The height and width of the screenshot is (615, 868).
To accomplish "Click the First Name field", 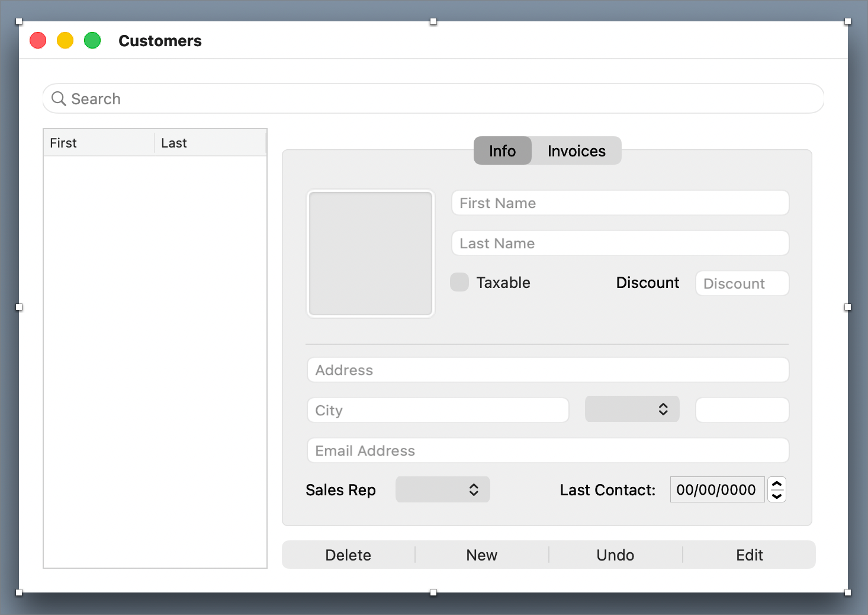I will pos(621,203).
